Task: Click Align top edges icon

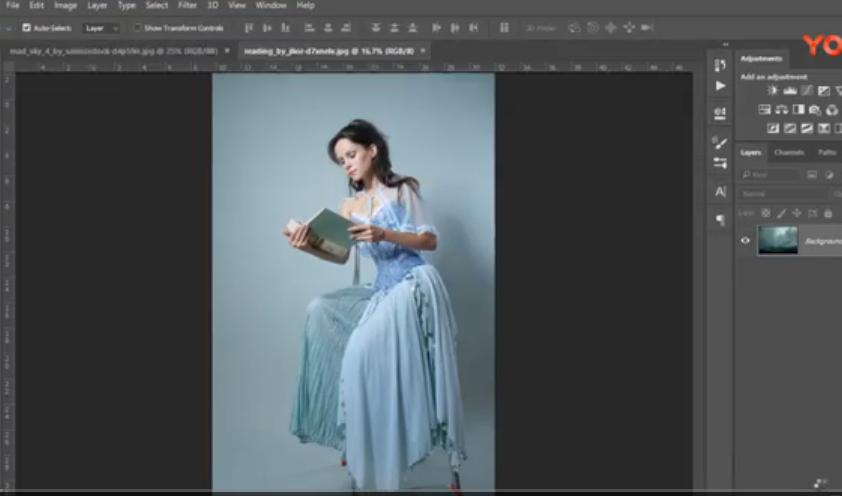Action: click(249, 28)
